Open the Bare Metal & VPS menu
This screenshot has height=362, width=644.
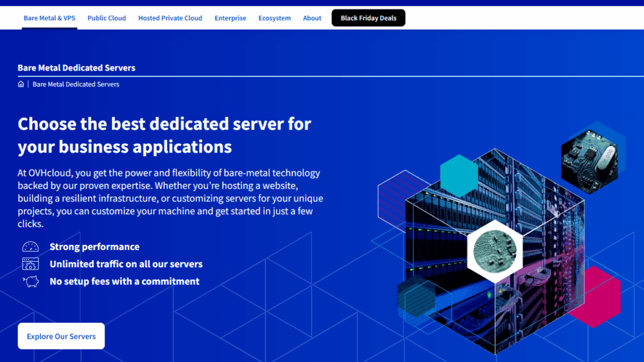coord(49,18)
